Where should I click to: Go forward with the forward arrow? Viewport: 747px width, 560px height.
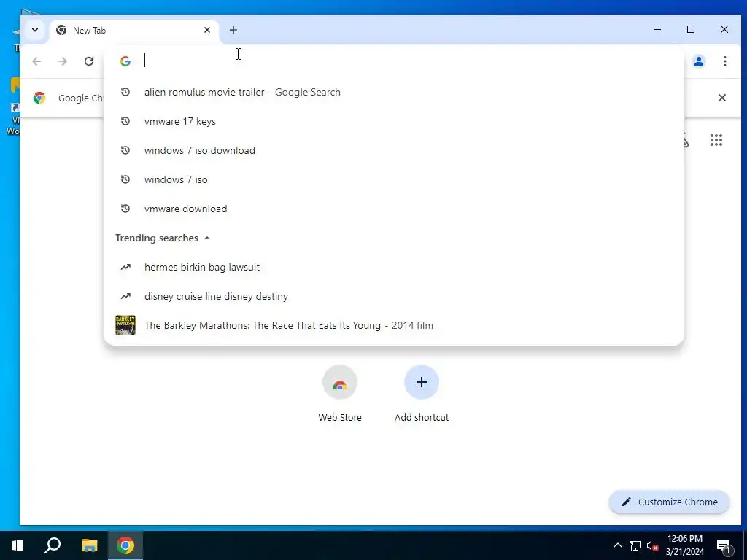[x=63, y=61]
